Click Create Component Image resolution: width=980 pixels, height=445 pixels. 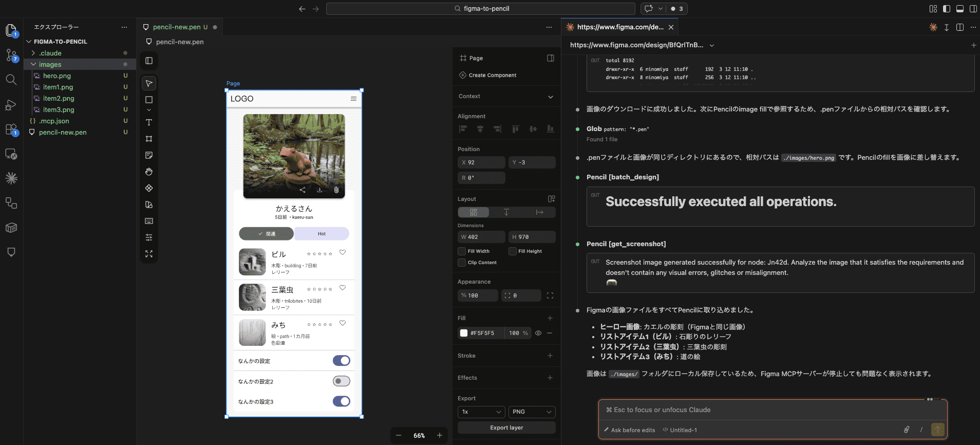pos(492,75)
